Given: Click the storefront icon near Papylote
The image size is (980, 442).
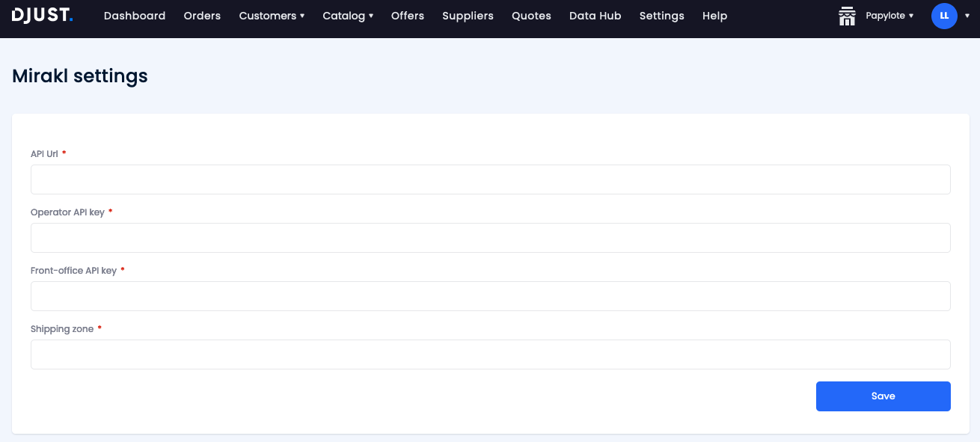Looking at the screenshot, I should pyautogui.click(x=847, y=16).
